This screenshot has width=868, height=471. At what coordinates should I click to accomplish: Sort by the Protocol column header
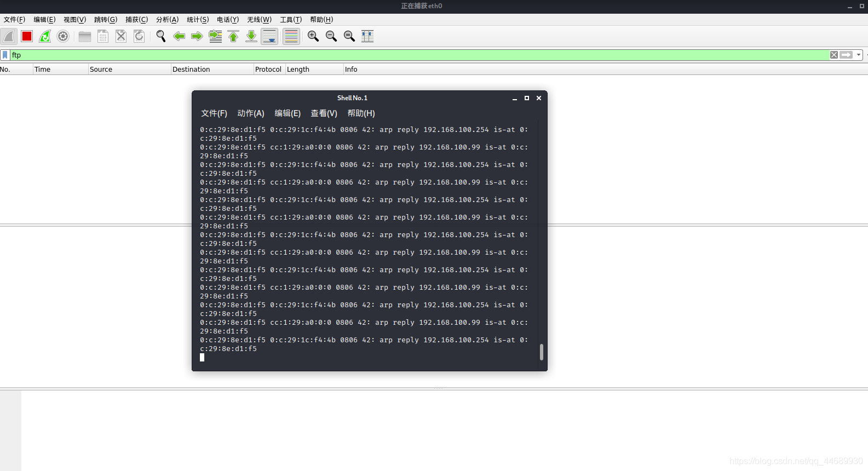pyautogui.click(x=269, y=70)
